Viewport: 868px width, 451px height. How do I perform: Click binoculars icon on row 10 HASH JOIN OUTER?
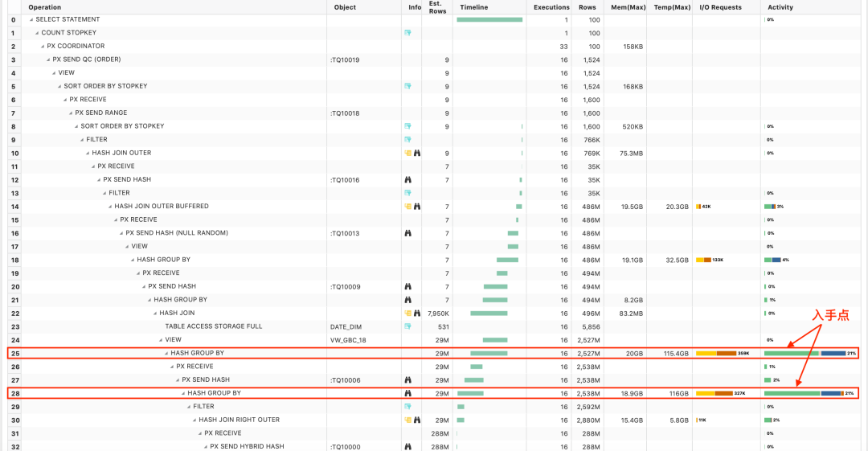pos(417,153)
